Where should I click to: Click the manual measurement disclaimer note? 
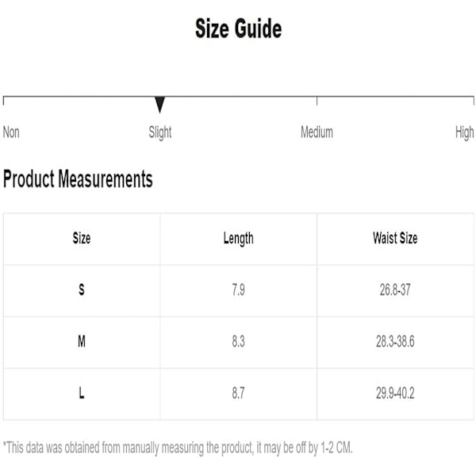[x=178, y=447]
